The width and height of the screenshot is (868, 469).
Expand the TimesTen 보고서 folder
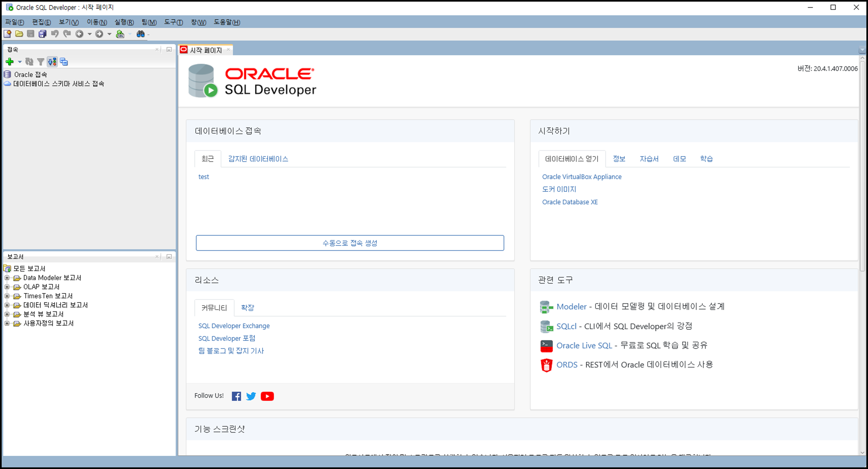[7, 296]
